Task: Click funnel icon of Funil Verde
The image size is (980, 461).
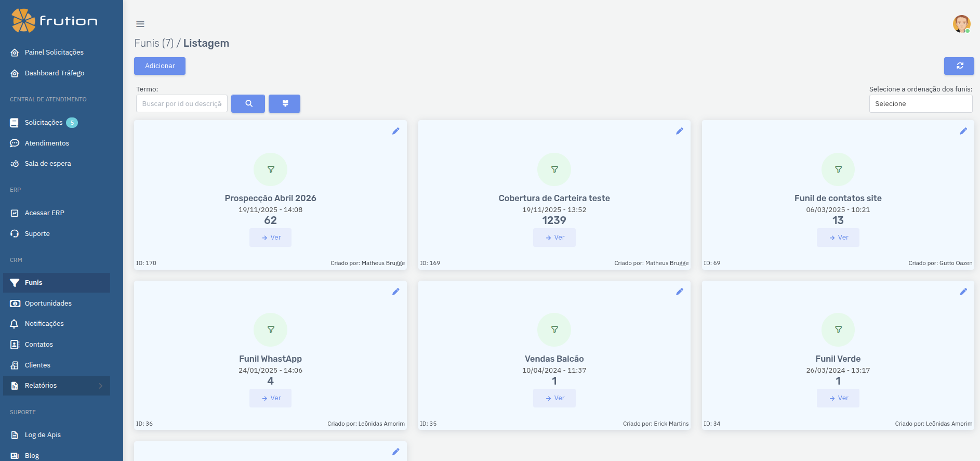Action: 838,330
